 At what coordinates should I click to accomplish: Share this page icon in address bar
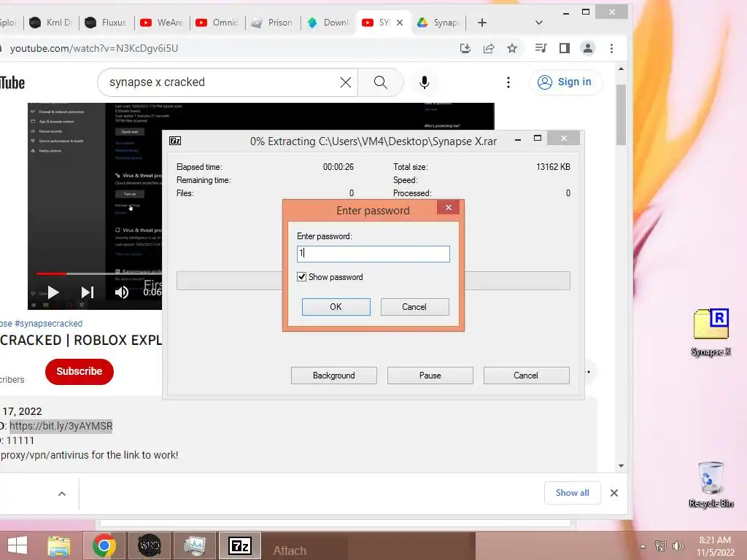click(x=489, y=48)
